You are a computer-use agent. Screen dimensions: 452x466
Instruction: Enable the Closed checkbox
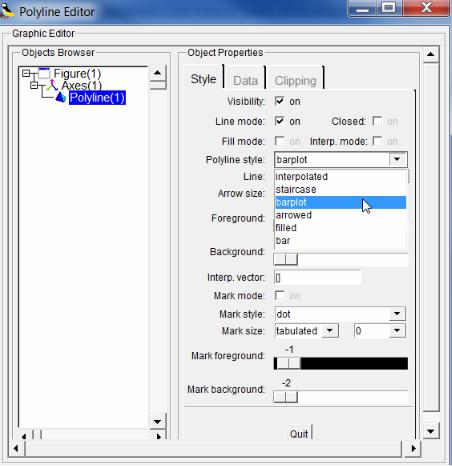(x=377, y=121)
